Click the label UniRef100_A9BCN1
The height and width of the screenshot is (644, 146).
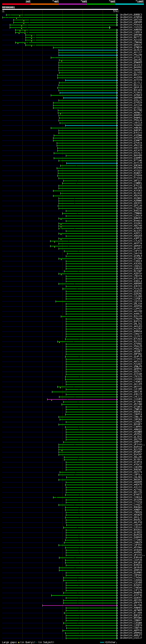131,128
